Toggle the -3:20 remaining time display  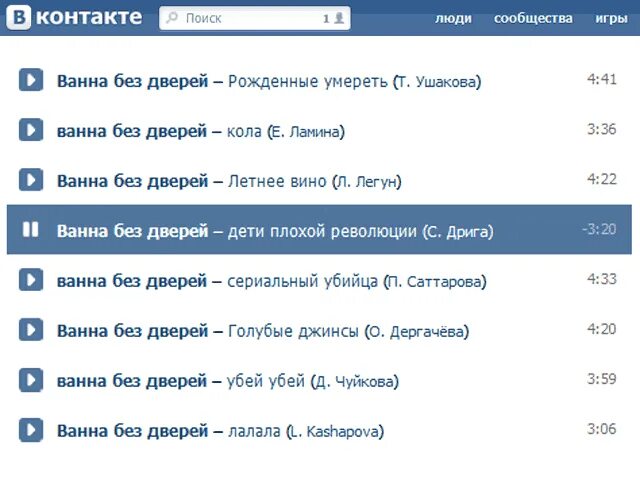[x=599, y=229]
